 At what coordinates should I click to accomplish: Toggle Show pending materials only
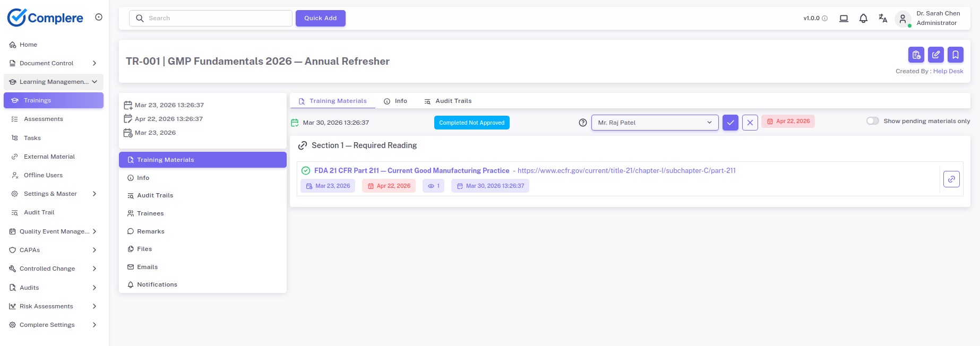click(872, 121)
